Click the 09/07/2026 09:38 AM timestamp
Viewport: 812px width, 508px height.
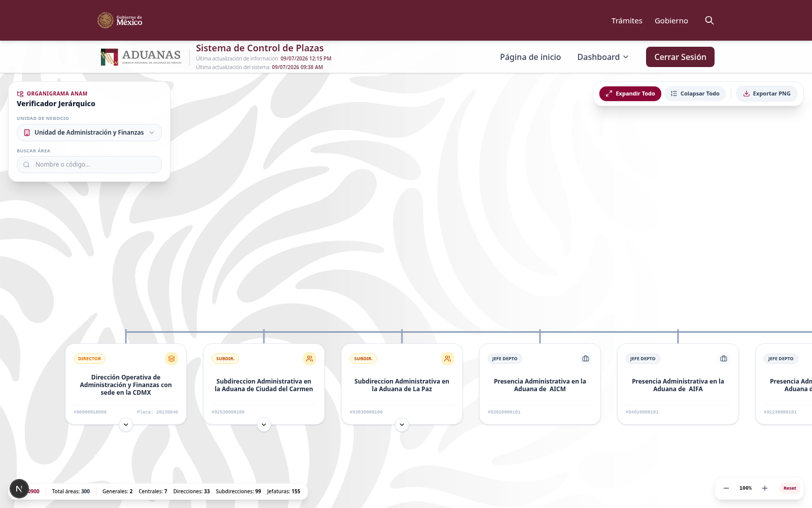297,67
